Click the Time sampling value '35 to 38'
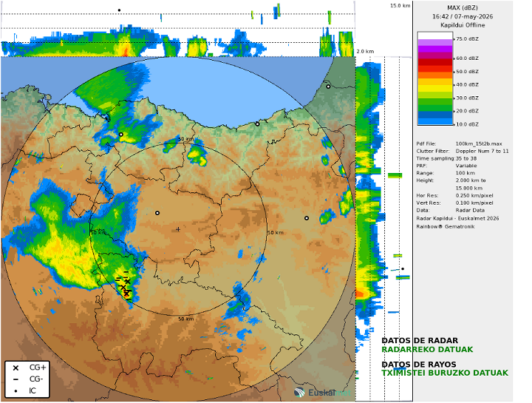The width and height of the screenshot is (532, 403). pyautogui.click(x=465, y=158)
